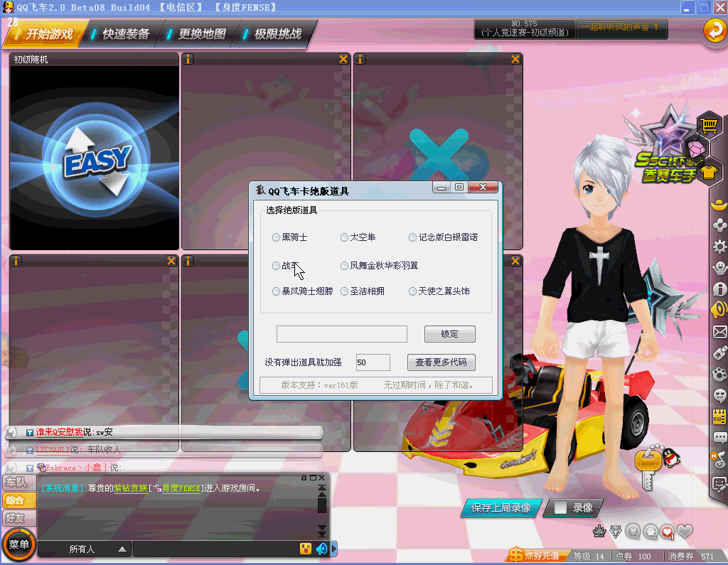Open the gear settings sidebar icon
Screen dimensions: 728x565
[x=719, y=246]
